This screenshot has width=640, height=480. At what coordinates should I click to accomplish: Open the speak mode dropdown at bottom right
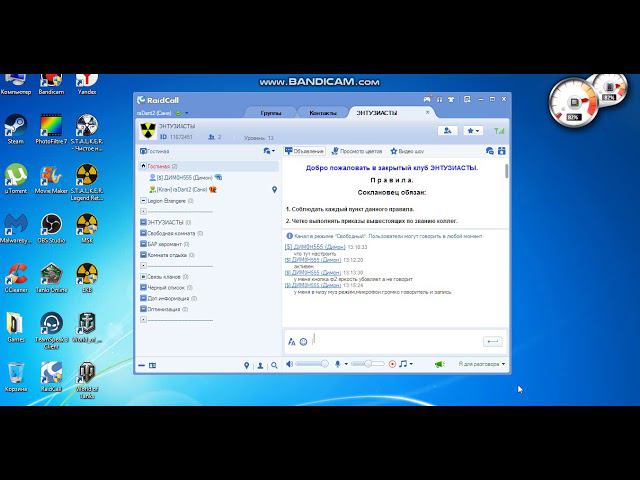tap(482, 364)
